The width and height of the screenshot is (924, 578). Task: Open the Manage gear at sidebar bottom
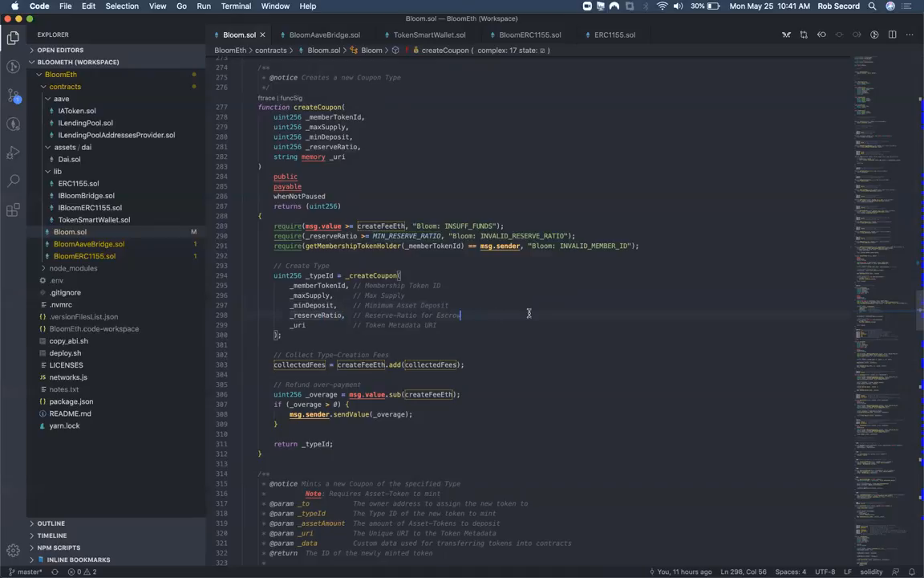point(13,550)
